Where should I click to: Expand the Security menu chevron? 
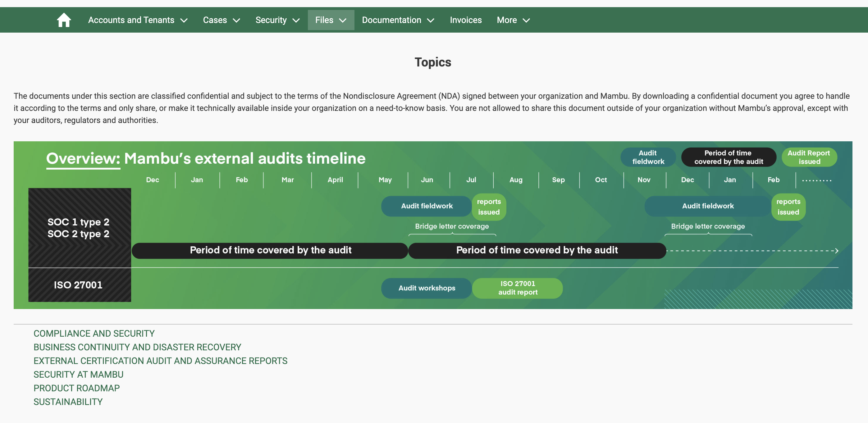pyautogui.click(x=296, y=20)
